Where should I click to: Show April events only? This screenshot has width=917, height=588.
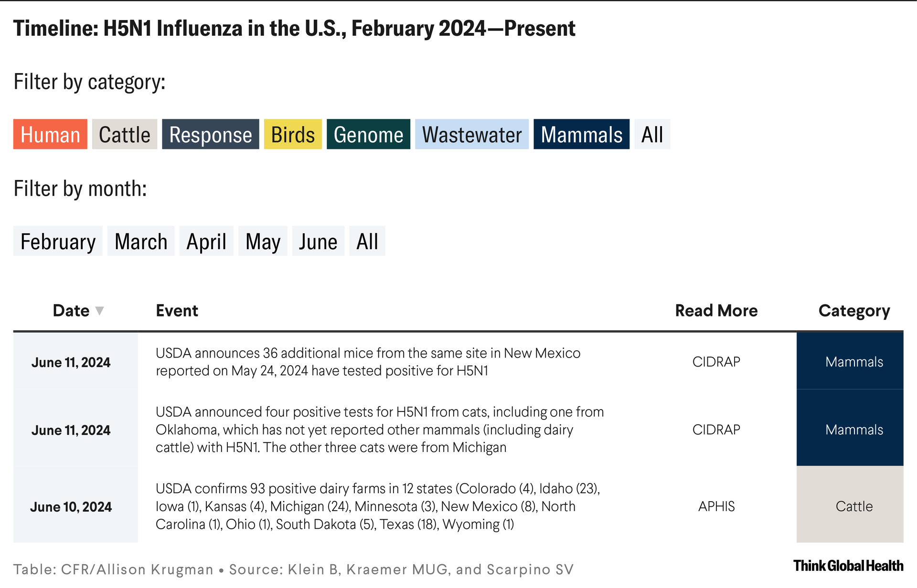pos(206,241)
